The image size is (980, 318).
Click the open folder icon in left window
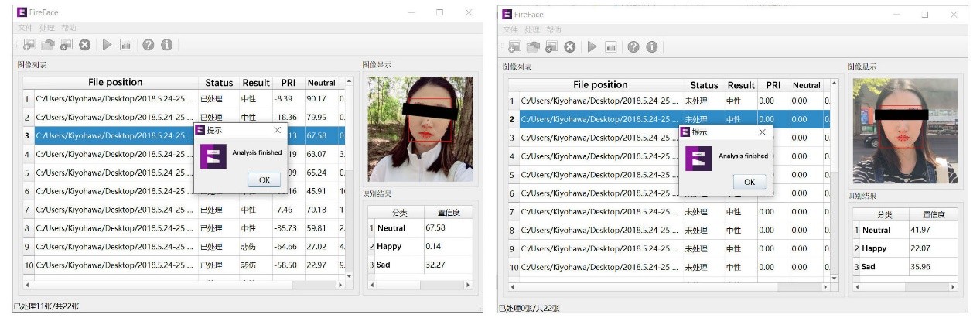click(47, 45)
